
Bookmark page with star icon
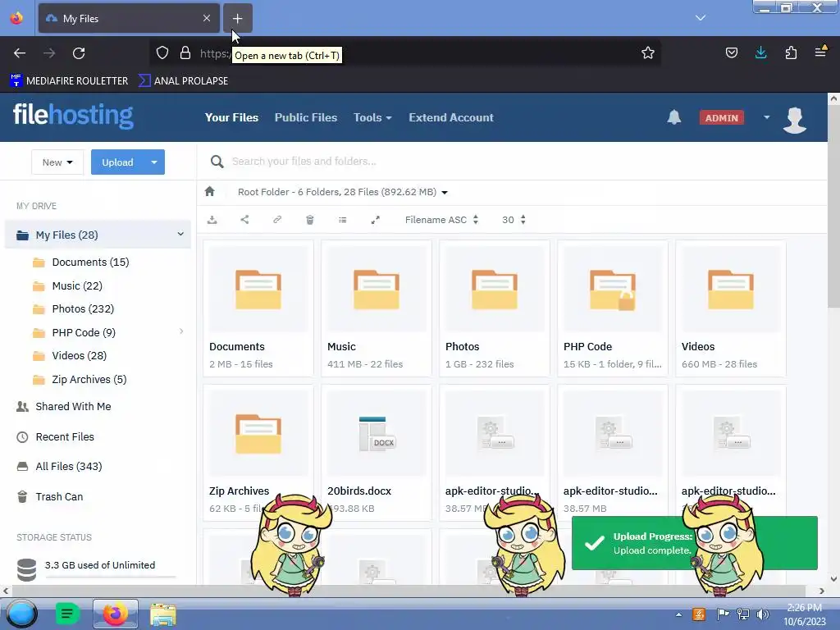(x=648, y=52)
